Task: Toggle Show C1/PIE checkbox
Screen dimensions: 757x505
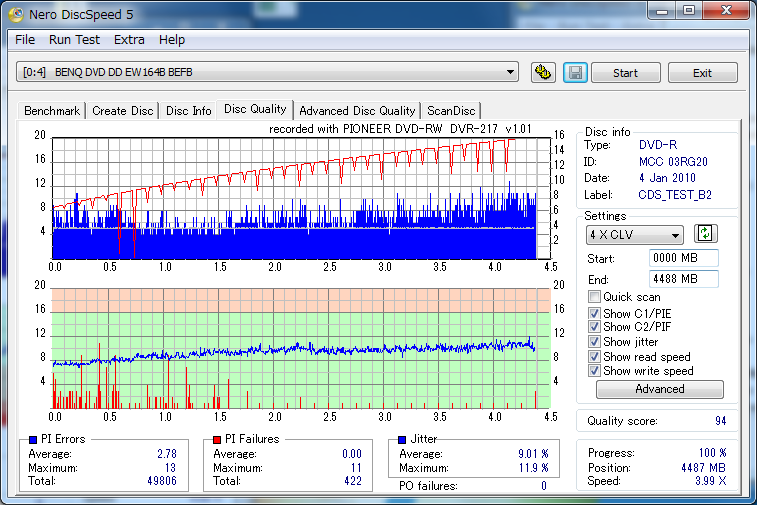Action: point(595,314)
